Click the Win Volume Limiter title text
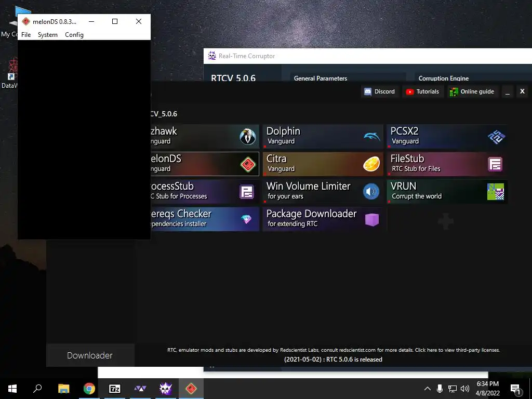 point(309,186)
